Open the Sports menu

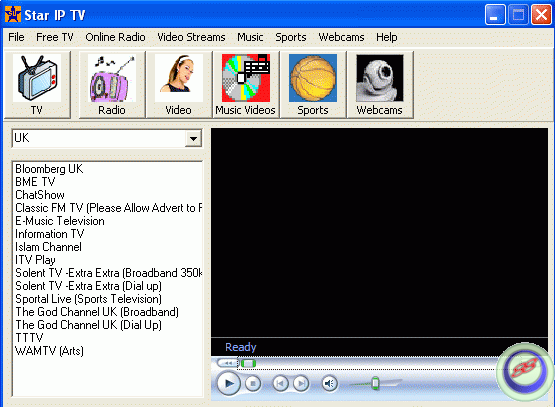(291, 37)
